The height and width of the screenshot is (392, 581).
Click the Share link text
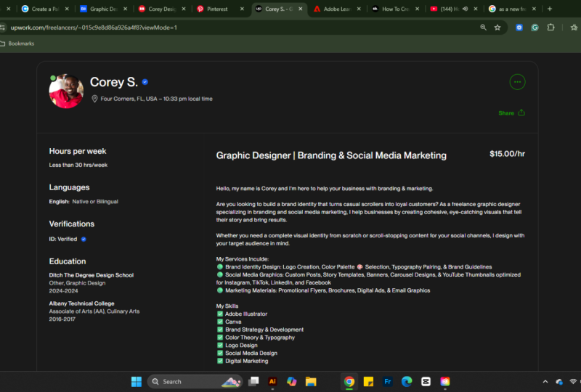tap(506, 113)
